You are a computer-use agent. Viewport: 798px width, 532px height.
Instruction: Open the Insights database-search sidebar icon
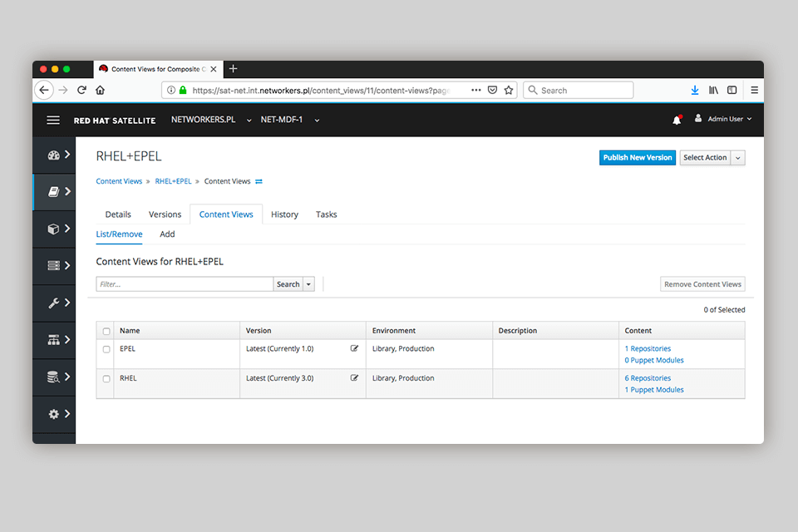(54, 377)
